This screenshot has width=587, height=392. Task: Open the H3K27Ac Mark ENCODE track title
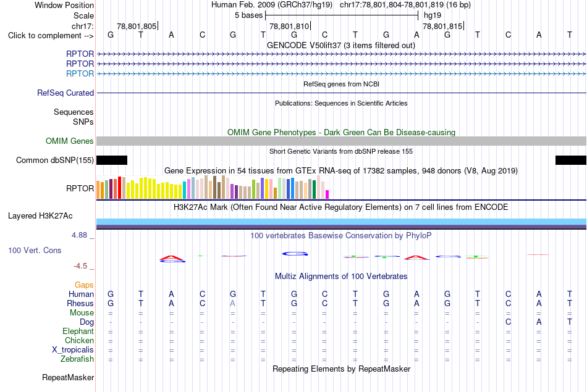(341, 207)
